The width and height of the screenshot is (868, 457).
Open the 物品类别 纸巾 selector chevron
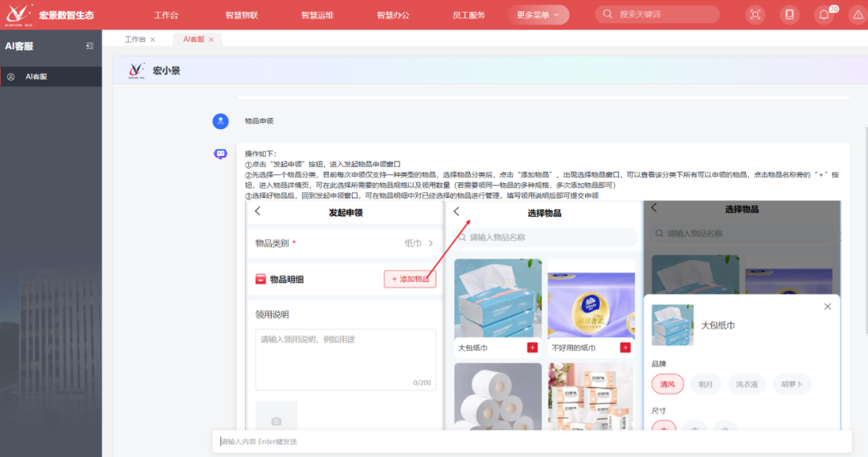click(431, 243)
